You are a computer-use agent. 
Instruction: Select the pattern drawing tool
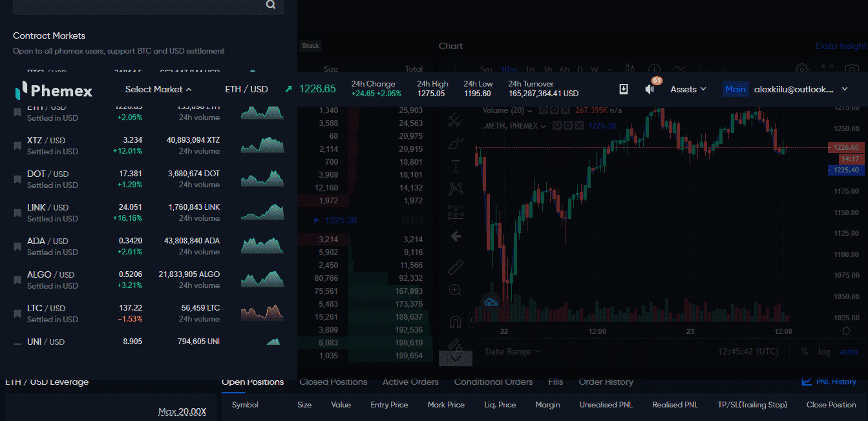coord(456,189)
